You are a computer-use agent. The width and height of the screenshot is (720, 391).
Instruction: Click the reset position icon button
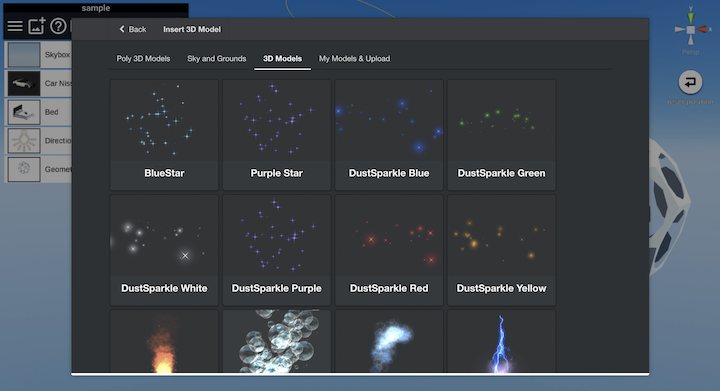point(690,82)
